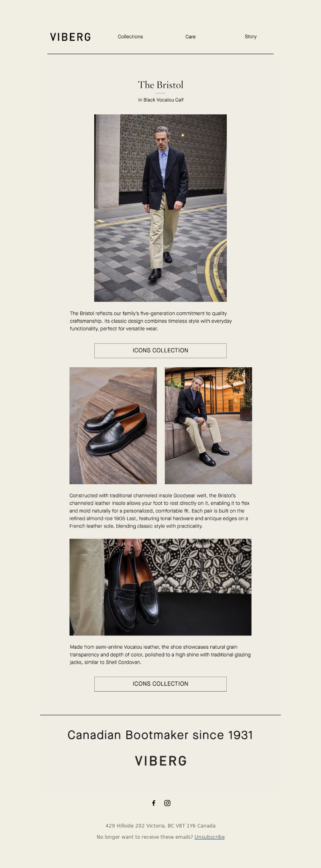Go to the Story navigation link
The image size is (321, 868).
coord(251,36)
